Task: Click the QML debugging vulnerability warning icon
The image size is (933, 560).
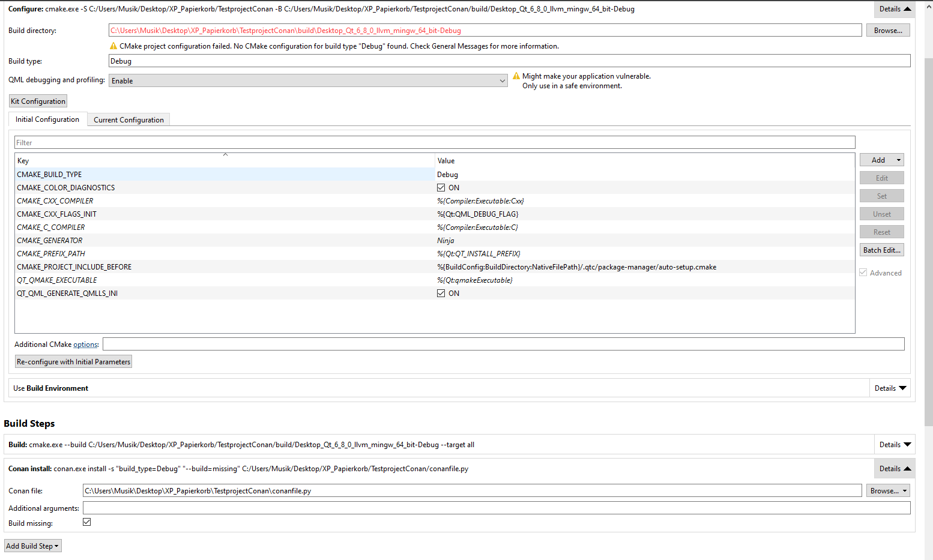Action: [x=516, y=76]
